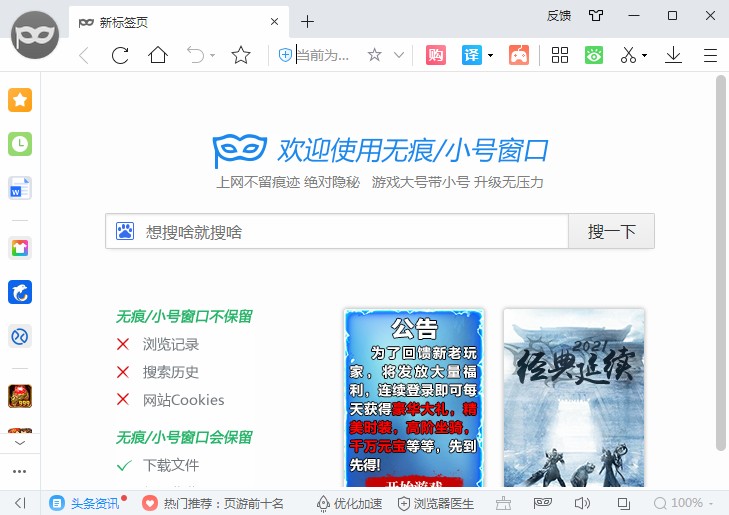Open the blue dolphin sidebar icon

pos(20,292)
